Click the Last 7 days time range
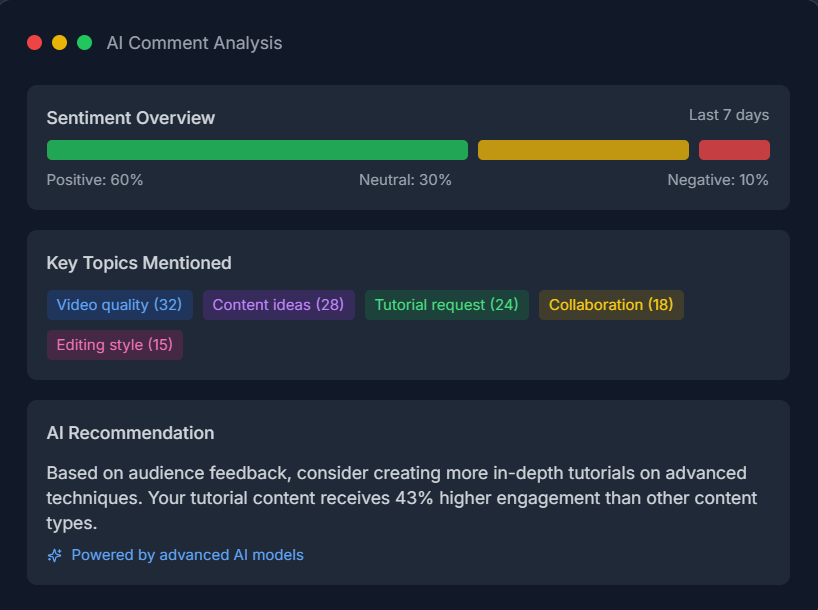Viewport: 818px width, 610px height. point(729,115)
